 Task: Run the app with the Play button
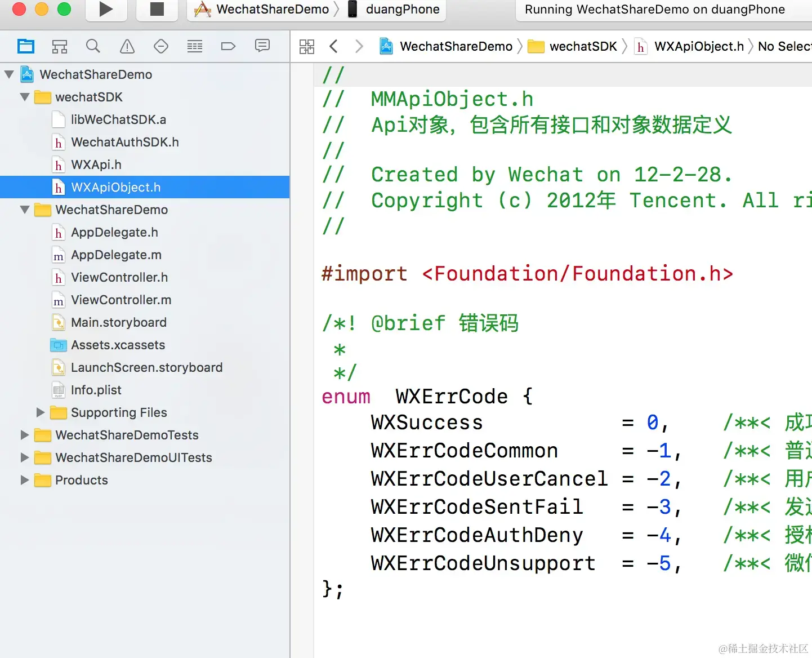click(106, 9)
